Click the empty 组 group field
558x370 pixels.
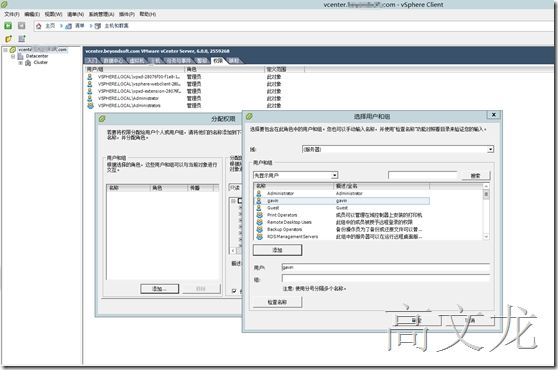[386, 279]
